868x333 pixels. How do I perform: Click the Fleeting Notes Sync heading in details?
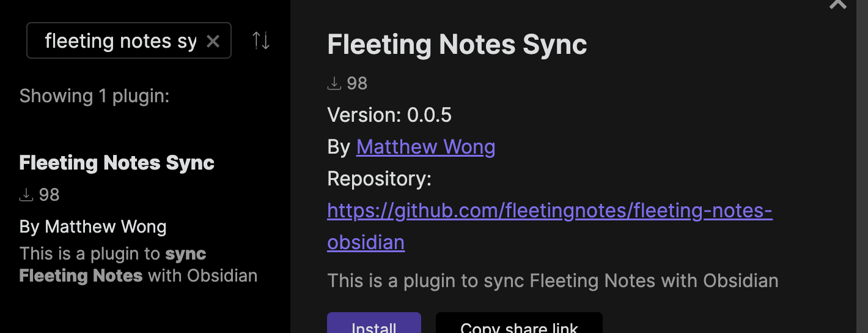[x=457, y=45]
